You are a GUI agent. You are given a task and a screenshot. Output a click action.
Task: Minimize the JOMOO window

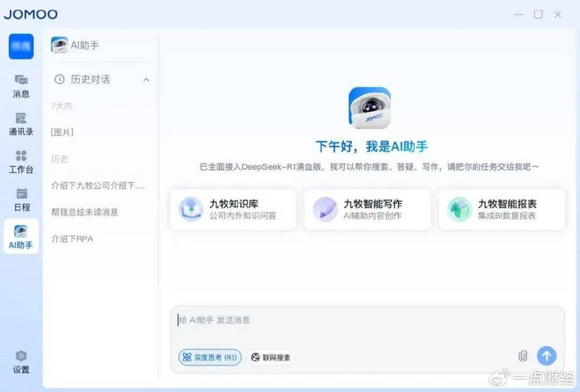pyautogui.click(x=519, y=14)
